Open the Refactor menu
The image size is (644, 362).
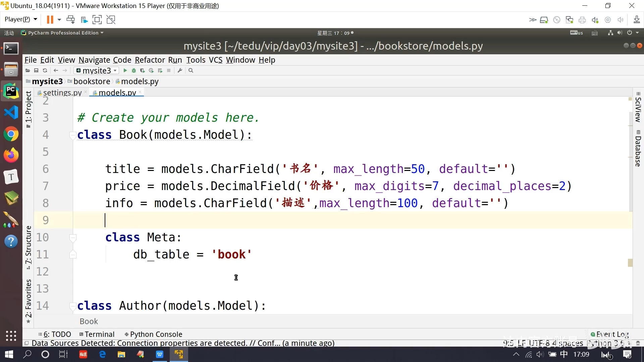click(150, 60)
